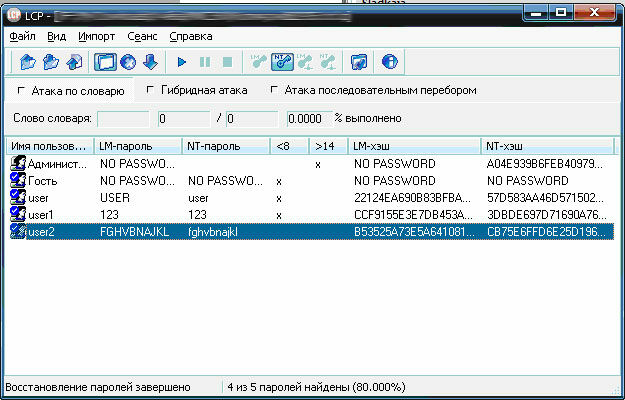
Task: Sort by LM-пароль column header
Action: (x=138, y=146)
